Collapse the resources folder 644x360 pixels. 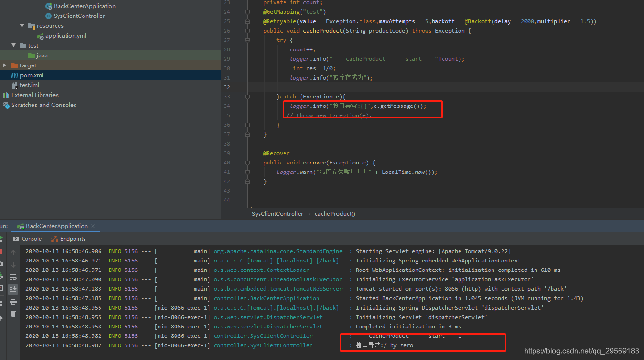coord(22,25)
